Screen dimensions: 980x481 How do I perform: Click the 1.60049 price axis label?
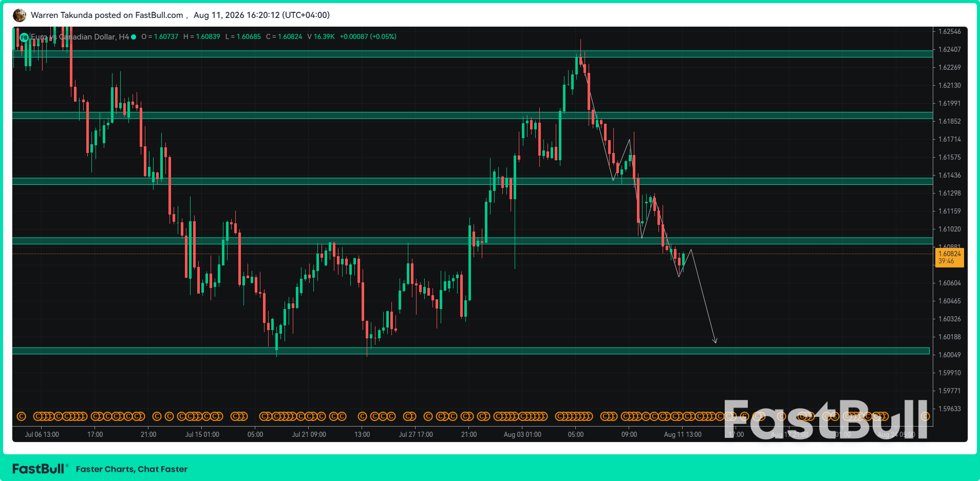[949, 355]
